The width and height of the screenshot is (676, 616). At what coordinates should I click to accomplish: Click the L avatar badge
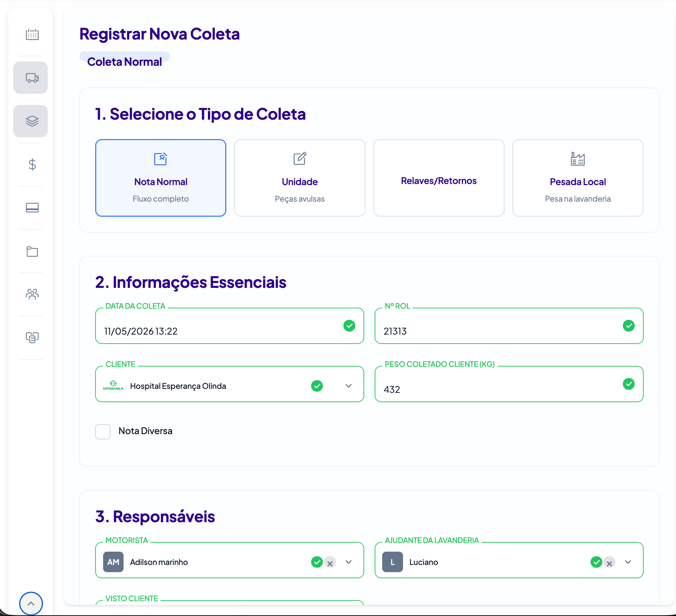point(393,562)
